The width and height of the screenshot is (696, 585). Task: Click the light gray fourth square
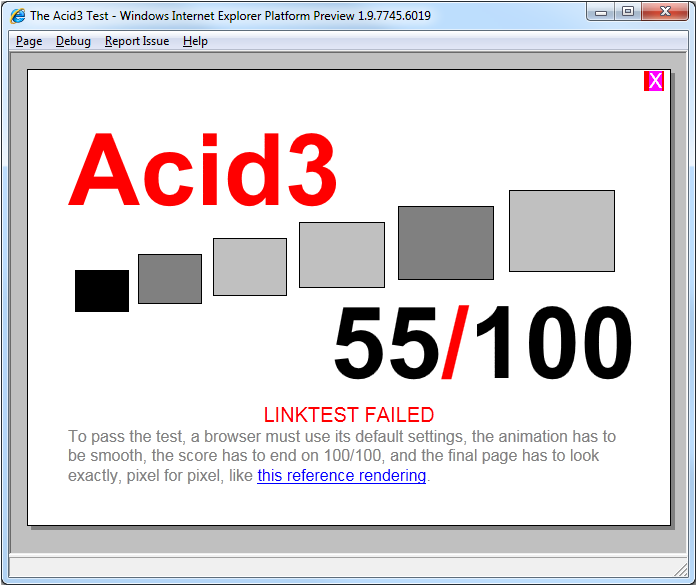click(x=342, y=255)
